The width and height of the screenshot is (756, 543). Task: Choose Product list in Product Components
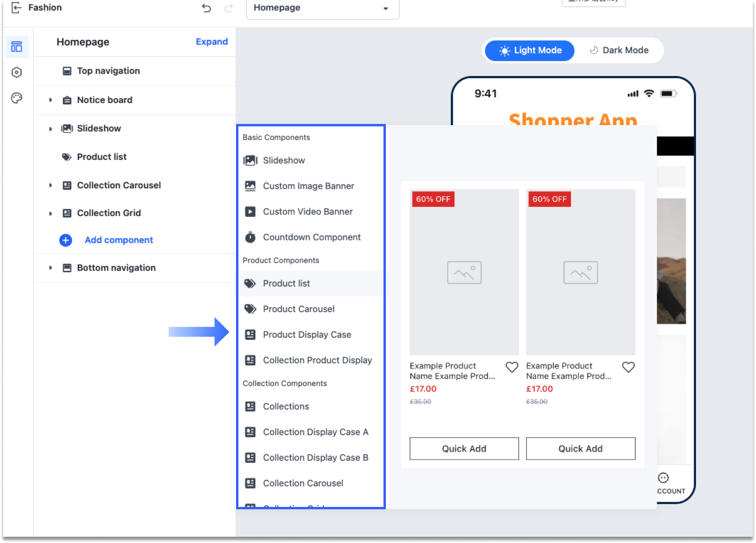311,283
